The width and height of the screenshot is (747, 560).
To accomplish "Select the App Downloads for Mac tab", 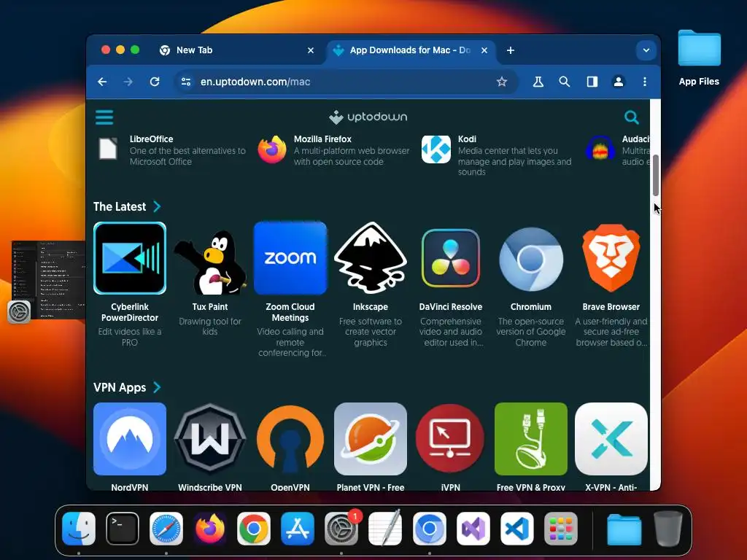I will tap(411, 50).
